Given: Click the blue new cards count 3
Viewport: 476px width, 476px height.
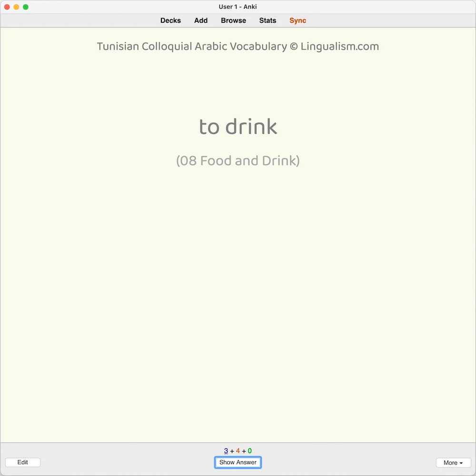Looking at the screenshot, I should pos(226,451).
